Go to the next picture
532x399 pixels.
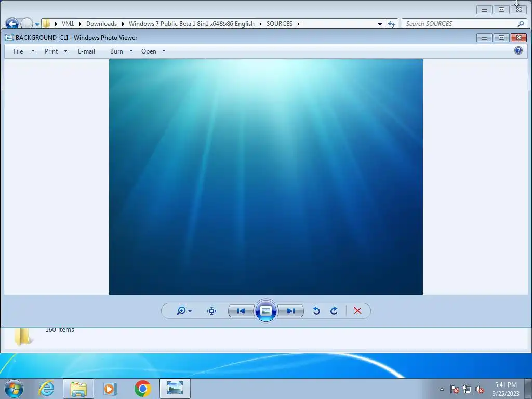(x=291, y=311)
